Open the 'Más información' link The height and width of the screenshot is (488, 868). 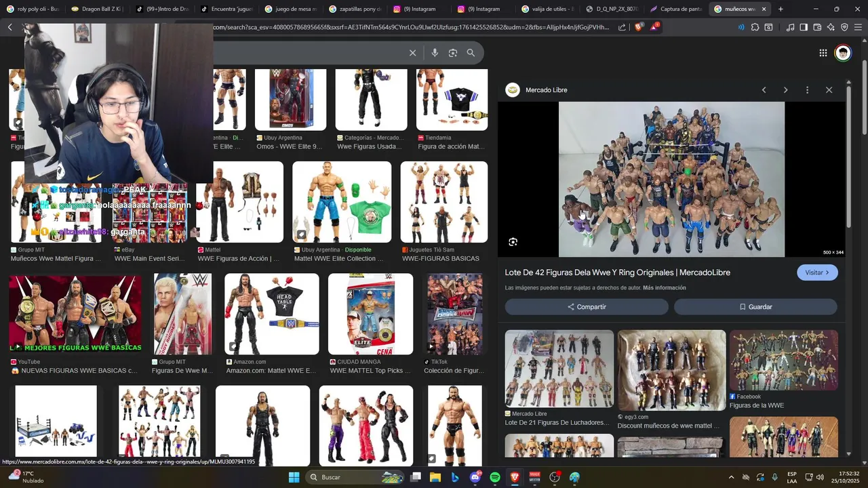(x=664, y=288)
